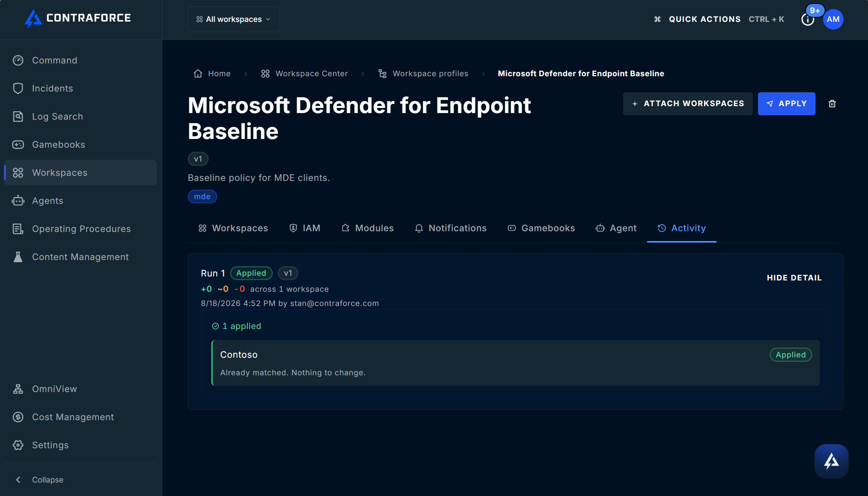Click the notifications info icon with 9+ badge
This screenshot has height=496, width=868.
[x=808, y=19]
